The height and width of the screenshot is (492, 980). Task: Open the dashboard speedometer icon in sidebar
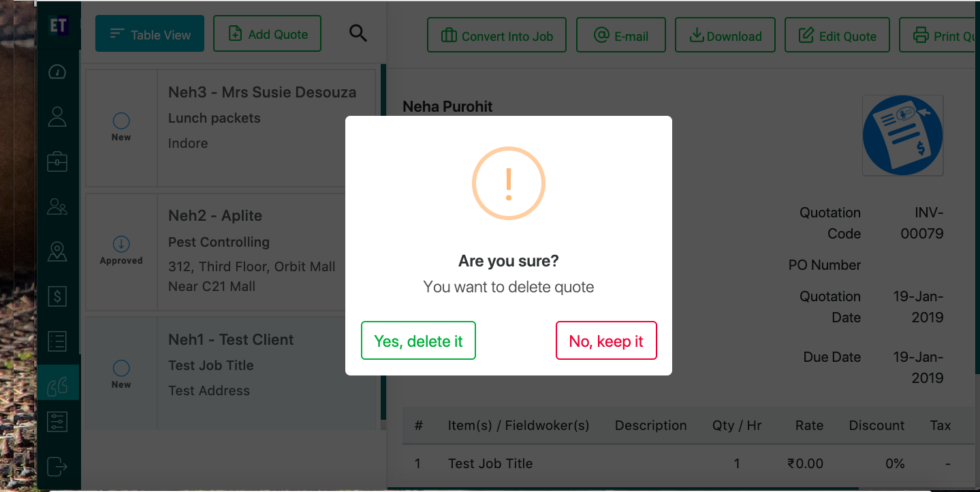click(x=57, y=72)
